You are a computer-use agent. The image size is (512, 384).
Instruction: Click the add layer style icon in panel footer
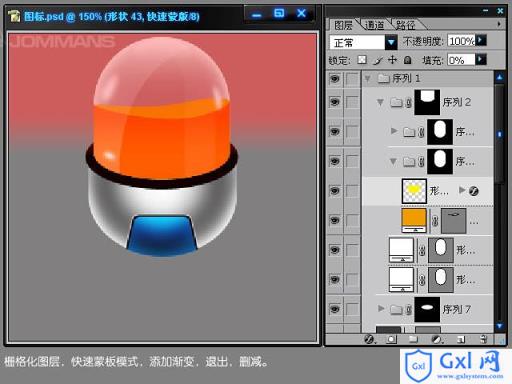click(369, 339)
